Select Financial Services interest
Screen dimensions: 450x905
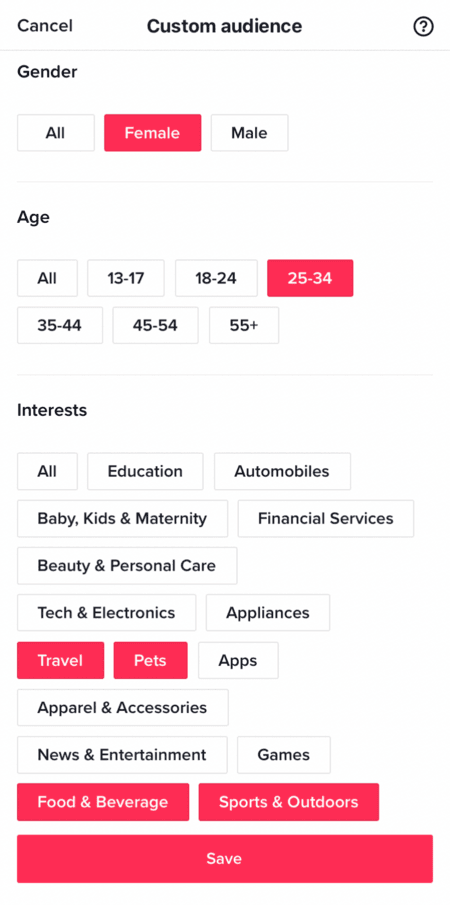pos(326,518)
